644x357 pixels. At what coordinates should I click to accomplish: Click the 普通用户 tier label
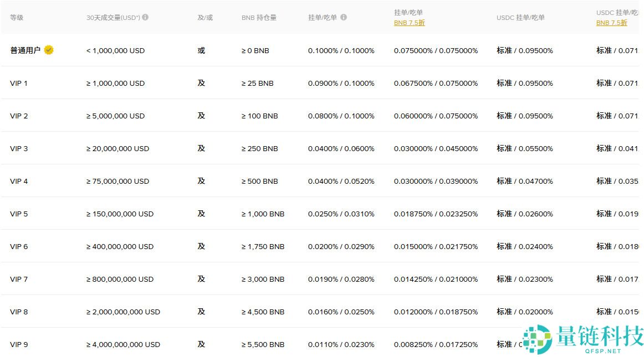[x=24, y=50]
